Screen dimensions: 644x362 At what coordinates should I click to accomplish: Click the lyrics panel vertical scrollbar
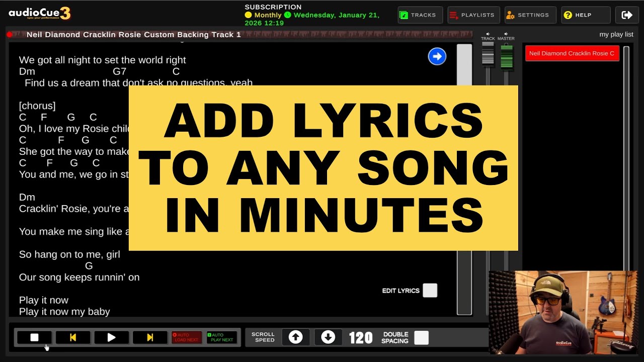pyautogui.click(x=464, y=179)
